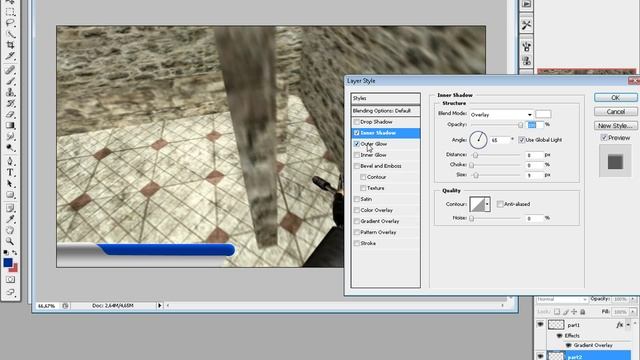Toggle the Preview checkbox
This screenshot has width=640, height=360.
(604, 138)
